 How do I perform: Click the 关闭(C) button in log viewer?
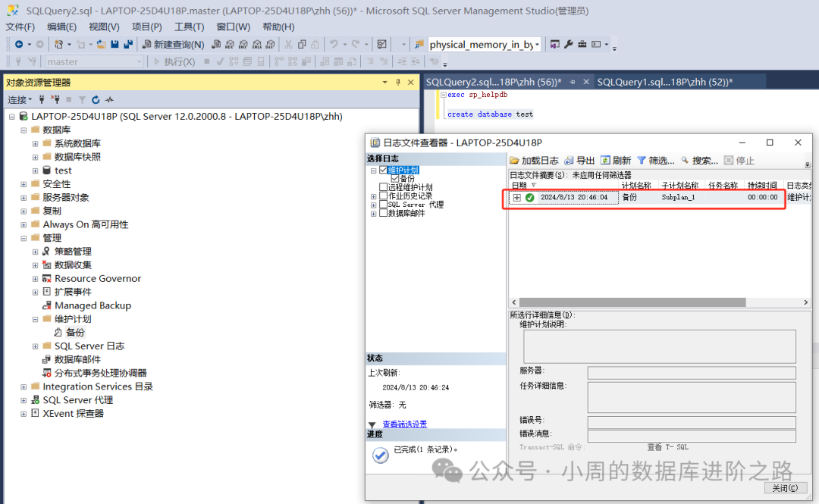785,488
